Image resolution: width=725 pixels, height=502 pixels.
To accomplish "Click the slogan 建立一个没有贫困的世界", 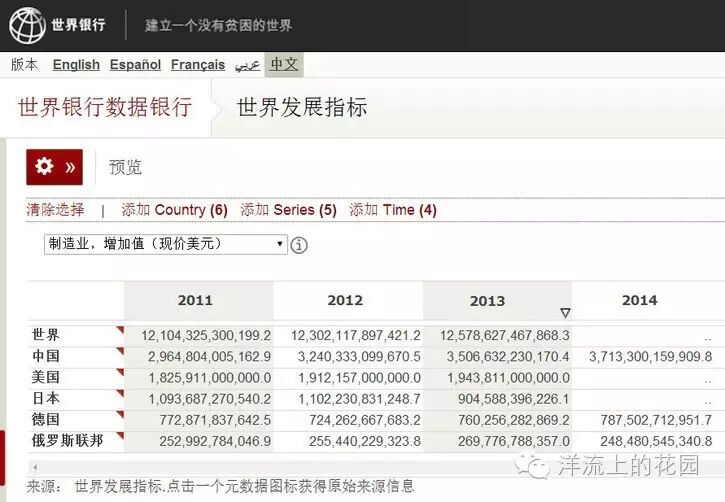I will pyautogui.click(x=219, y=25).
